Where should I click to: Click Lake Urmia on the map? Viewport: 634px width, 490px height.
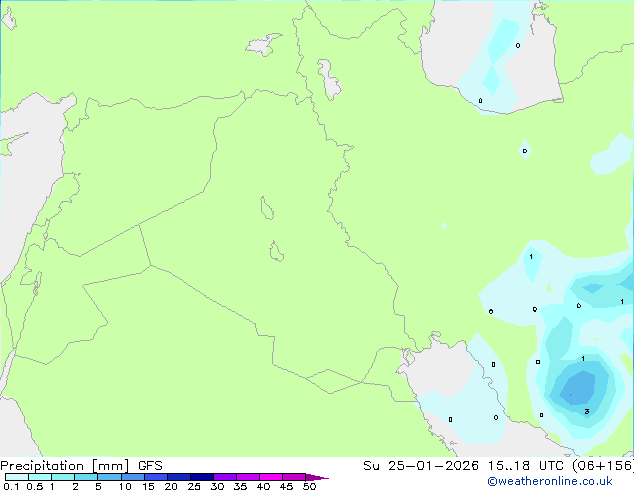tap(330, 80)
